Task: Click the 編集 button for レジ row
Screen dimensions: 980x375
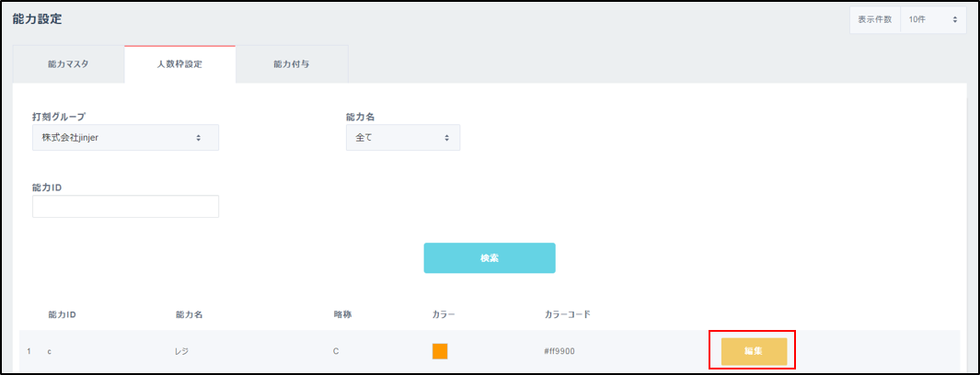Action: pos(753,351)
